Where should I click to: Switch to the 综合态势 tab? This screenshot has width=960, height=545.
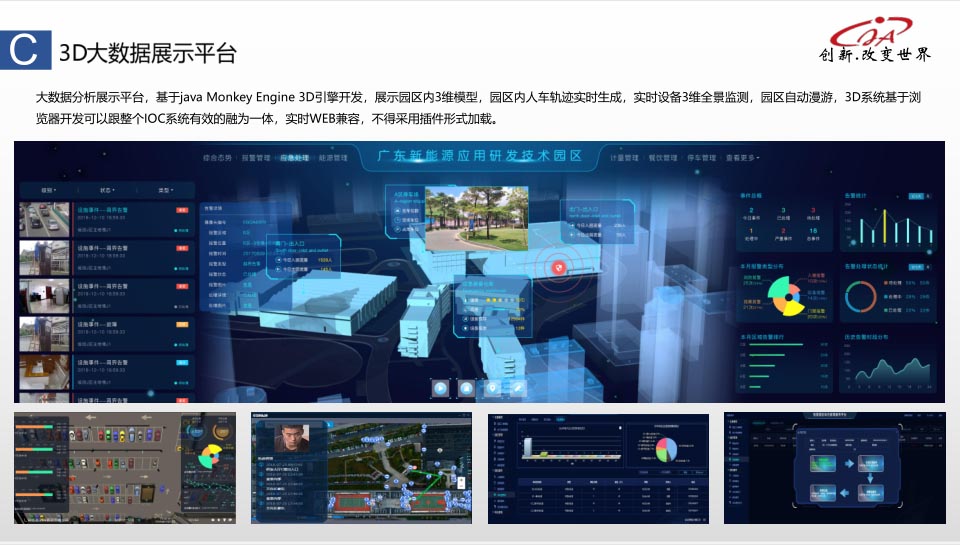click(x=217, y=158)
